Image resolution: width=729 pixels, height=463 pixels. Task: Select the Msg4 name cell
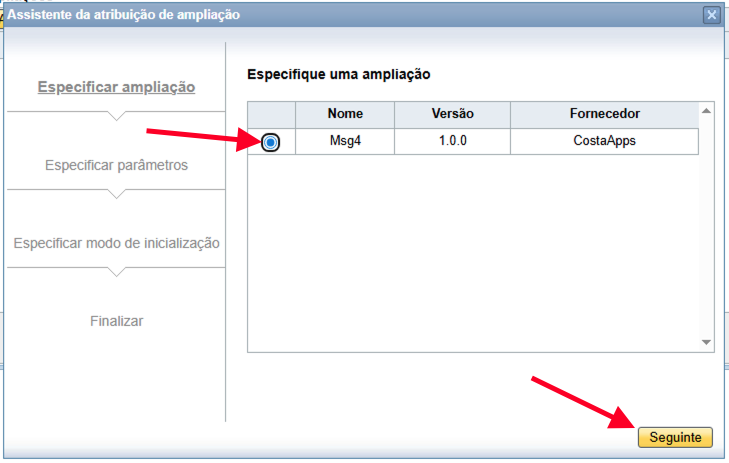pos(345,141)
